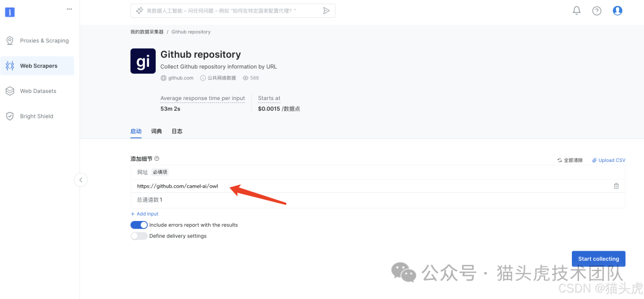
Task: Click the Upload CSV link
Action: click(609, 160)
